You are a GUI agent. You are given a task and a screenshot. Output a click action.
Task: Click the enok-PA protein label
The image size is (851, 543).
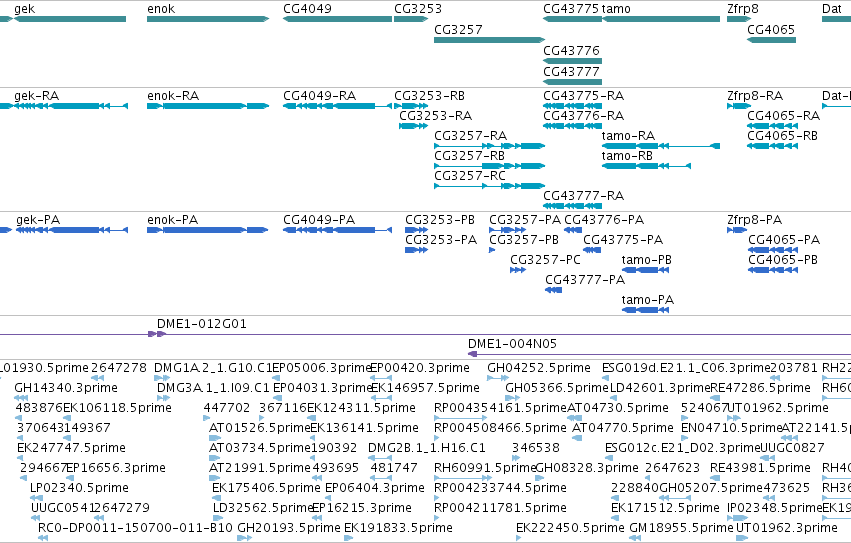172,220
